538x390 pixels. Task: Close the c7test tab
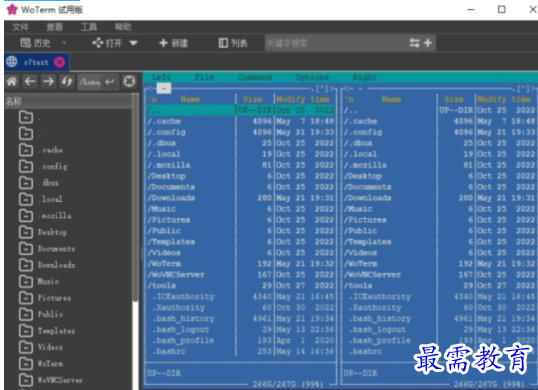pos(60,62)
